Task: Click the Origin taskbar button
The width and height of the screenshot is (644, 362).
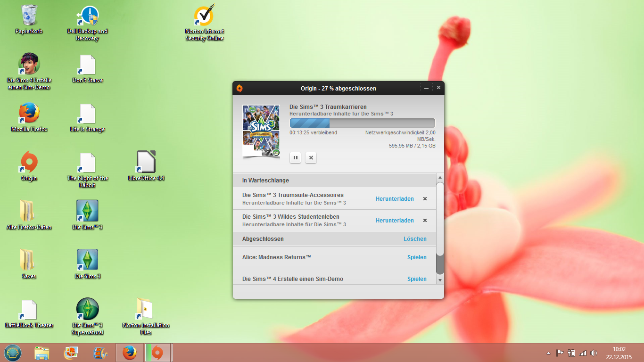Action: tap(158, 353)
